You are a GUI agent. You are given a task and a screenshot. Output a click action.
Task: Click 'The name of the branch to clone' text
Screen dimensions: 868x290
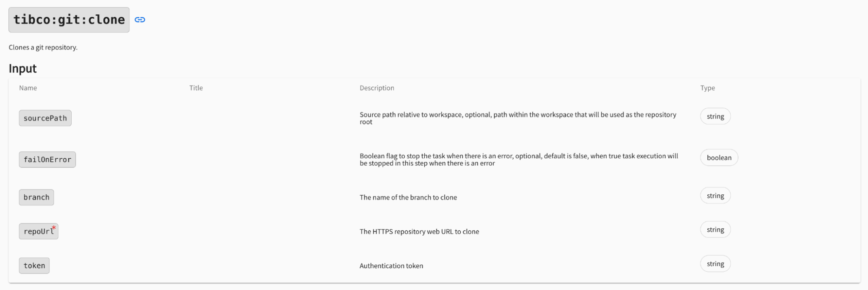click(x=408, y=197)
